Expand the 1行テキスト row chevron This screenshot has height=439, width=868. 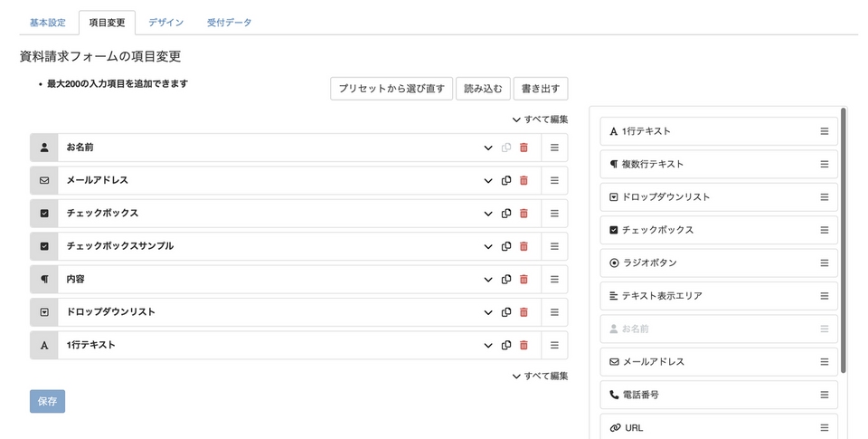click(x=488, y=346)
